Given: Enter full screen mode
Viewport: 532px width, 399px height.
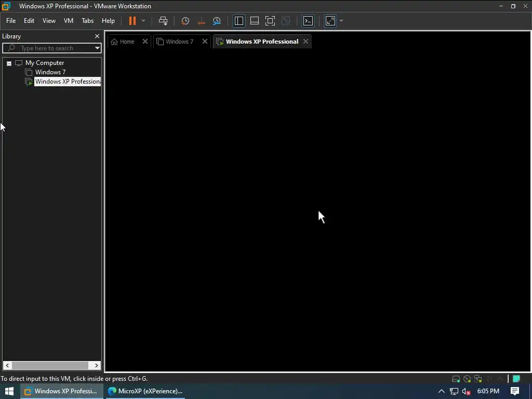Looking at the screenshot, I should coord(270,21).
